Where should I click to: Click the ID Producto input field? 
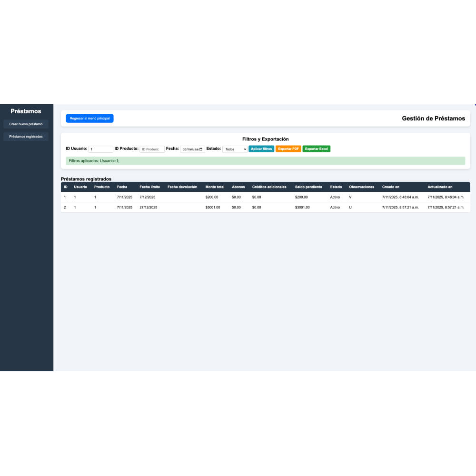152,149
